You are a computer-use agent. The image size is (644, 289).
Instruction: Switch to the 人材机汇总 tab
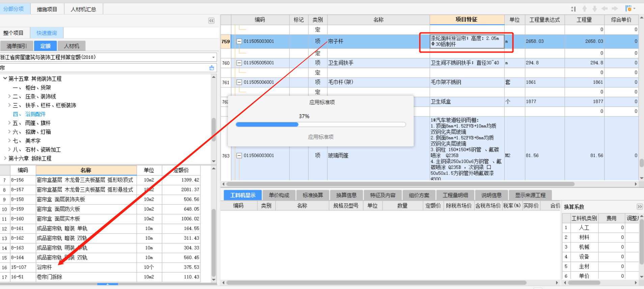click(x=83, y=9)
